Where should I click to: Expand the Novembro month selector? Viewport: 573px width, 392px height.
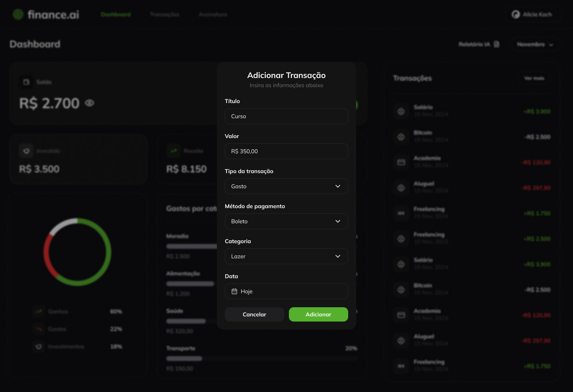(x=535, y=44)
